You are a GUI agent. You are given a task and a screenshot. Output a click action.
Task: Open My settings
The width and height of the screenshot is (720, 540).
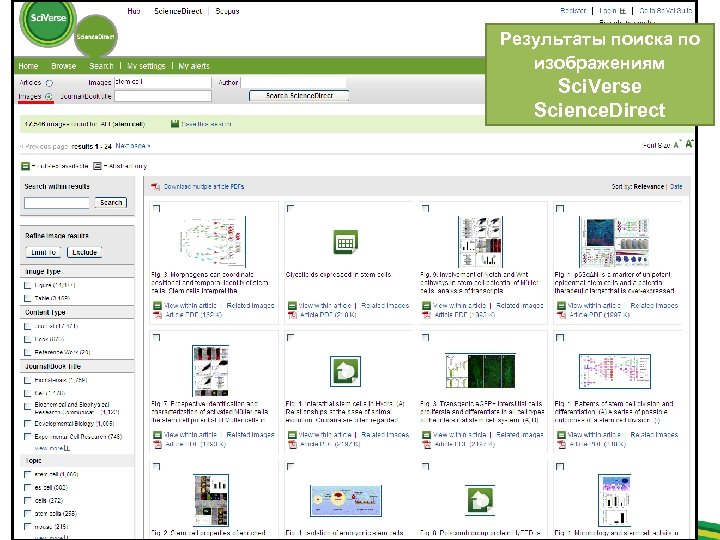pyautogui.click(x=146, y=66)
